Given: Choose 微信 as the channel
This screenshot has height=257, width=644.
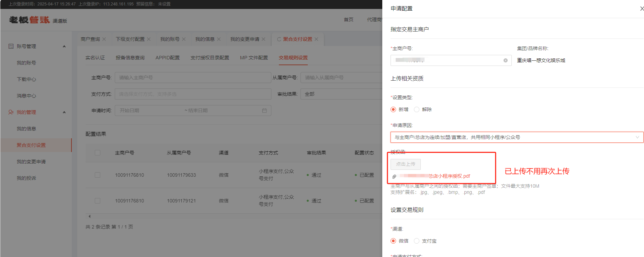Looking at the screenshot, I should (x=393, y=241).
